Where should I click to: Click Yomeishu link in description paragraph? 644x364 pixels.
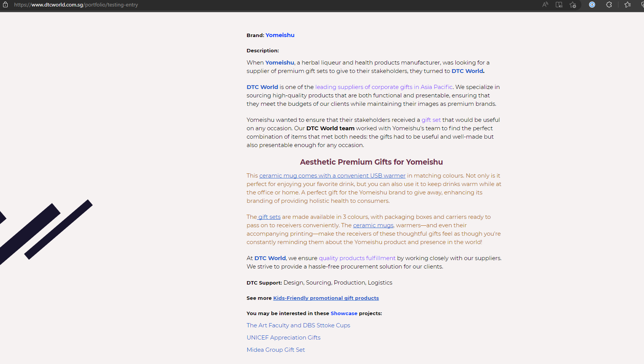click(x=280, y=63)
